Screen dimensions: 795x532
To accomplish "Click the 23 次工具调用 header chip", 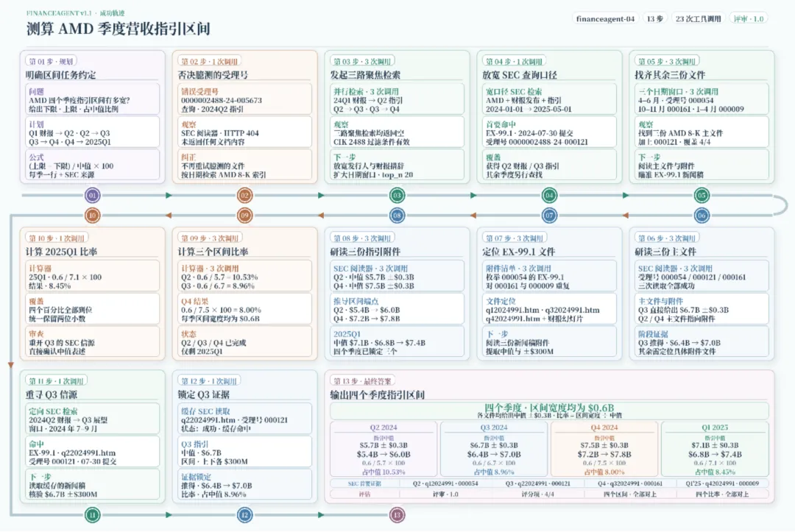I will [x=698, y=18].
